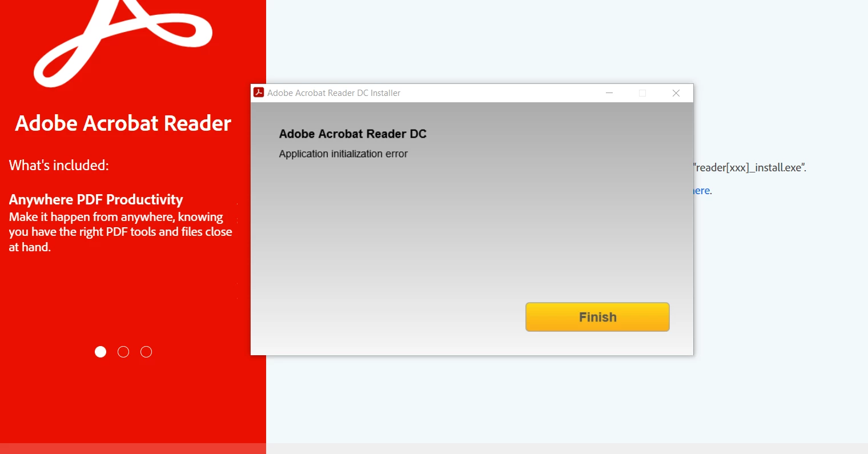Select the first carousel dot indicator
Viewport: 868px width, 454px height.
tap(101, 352)
